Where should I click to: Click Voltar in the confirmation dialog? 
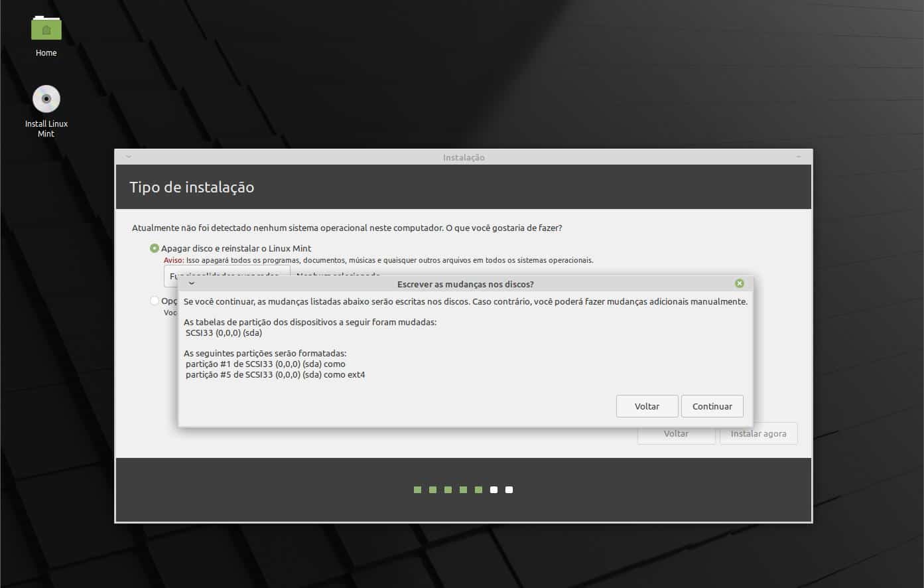647,406
